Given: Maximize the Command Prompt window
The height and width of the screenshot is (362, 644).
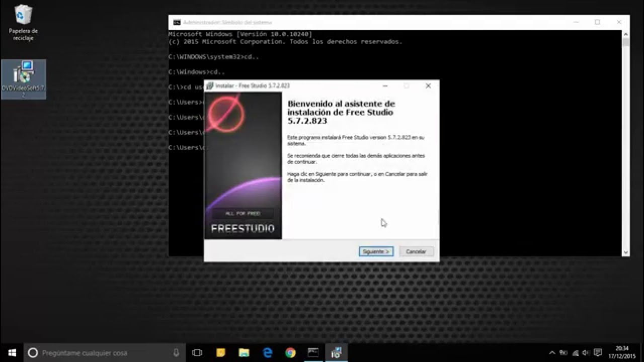Looking at the screenshot, I should (597, 23).
